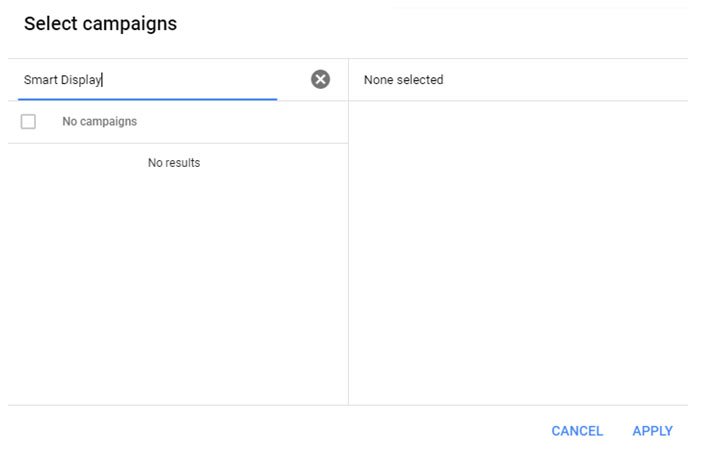Click the APPLY button
This screenshot has height=459, width=702.
click(652, 431)
